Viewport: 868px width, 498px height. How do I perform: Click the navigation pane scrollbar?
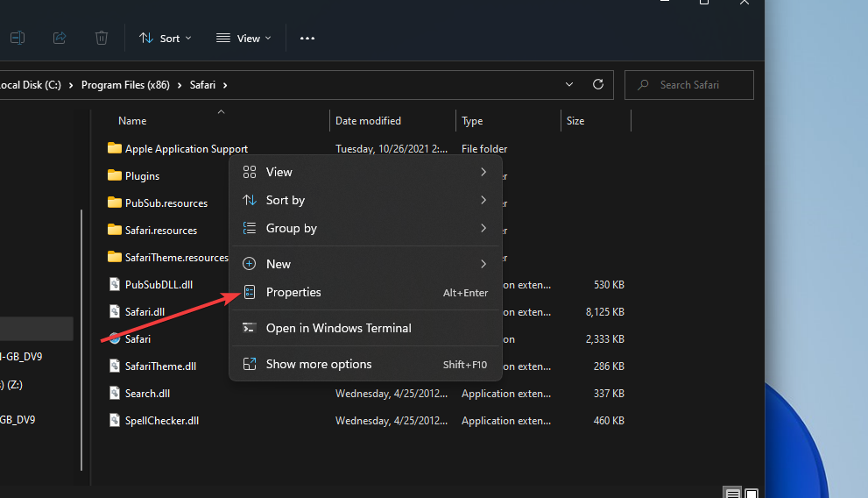pyautogui.click(x=81, y=339)
